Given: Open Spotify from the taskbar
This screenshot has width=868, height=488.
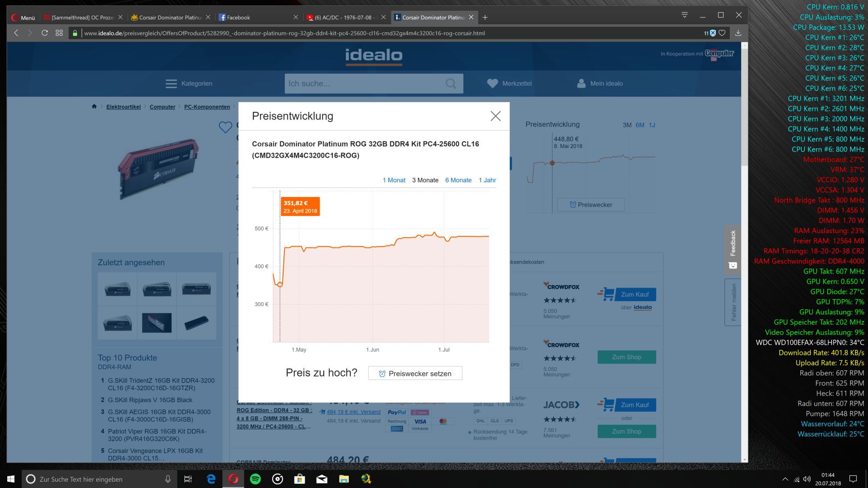Looking at the screenshot, I should pos(256,479).
